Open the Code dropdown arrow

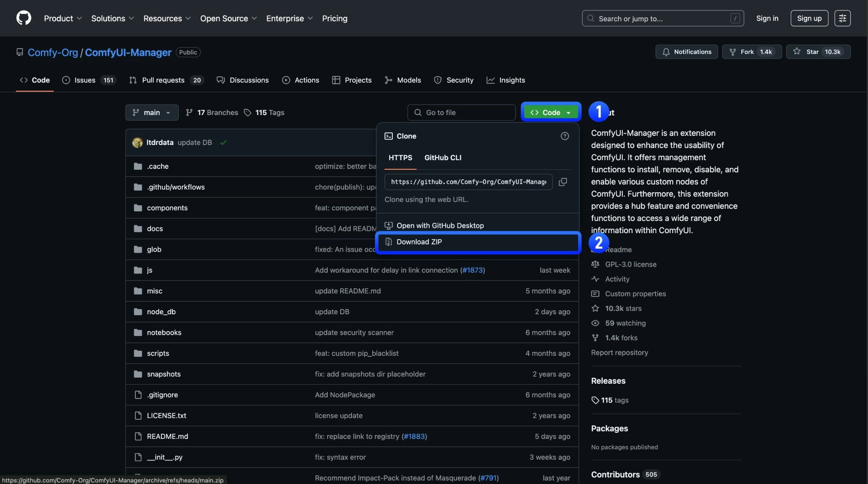coord(569,112)
